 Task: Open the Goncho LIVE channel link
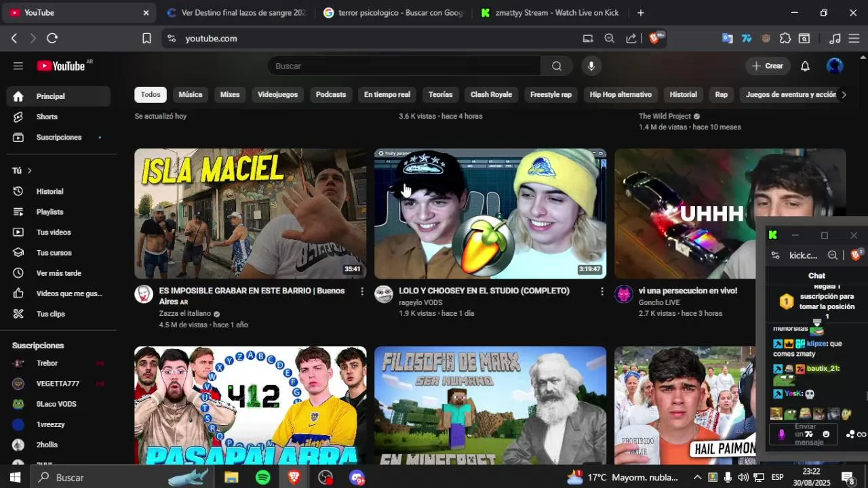pos(659,302)
